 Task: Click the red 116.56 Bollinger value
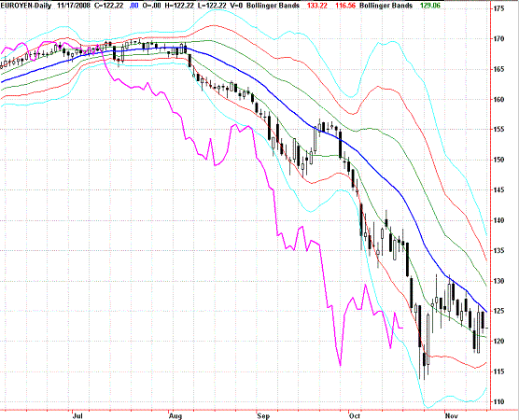tap(345, 6)
